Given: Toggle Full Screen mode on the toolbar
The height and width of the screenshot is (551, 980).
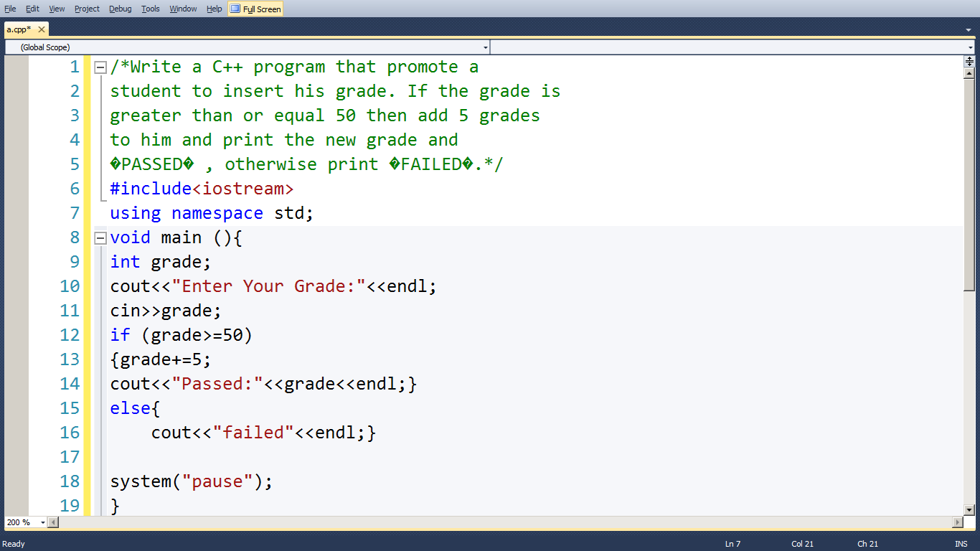Looking at the screenshot, I should coord(255,9).
